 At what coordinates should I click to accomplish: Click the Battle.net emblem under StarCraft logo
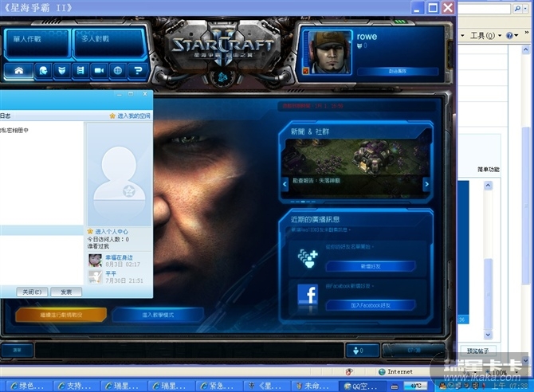222,78
